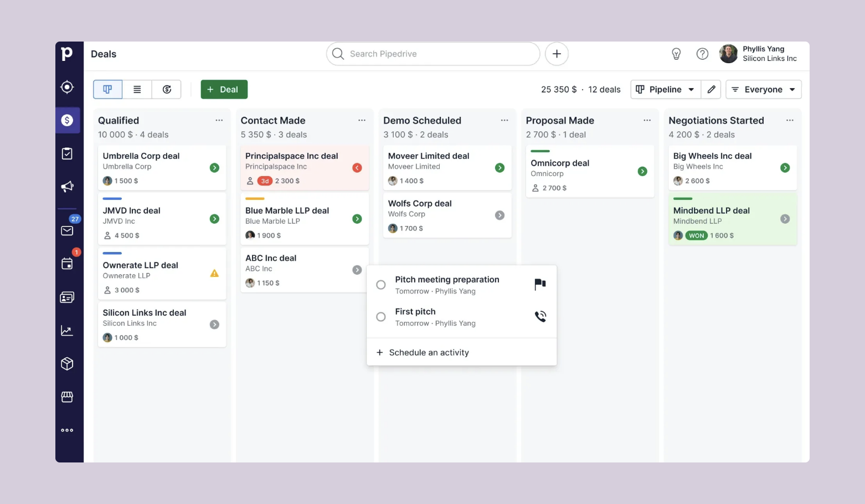Click the pencil edit pipeline icon

711,89
